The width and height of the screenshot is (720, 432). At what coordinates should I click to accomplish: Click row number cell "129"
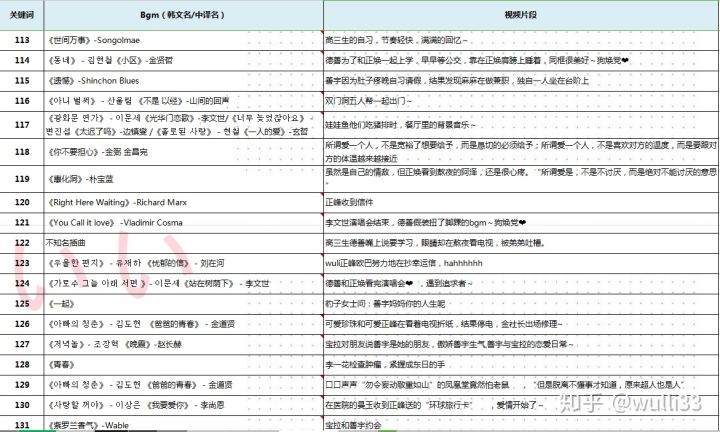pos(22,385)
